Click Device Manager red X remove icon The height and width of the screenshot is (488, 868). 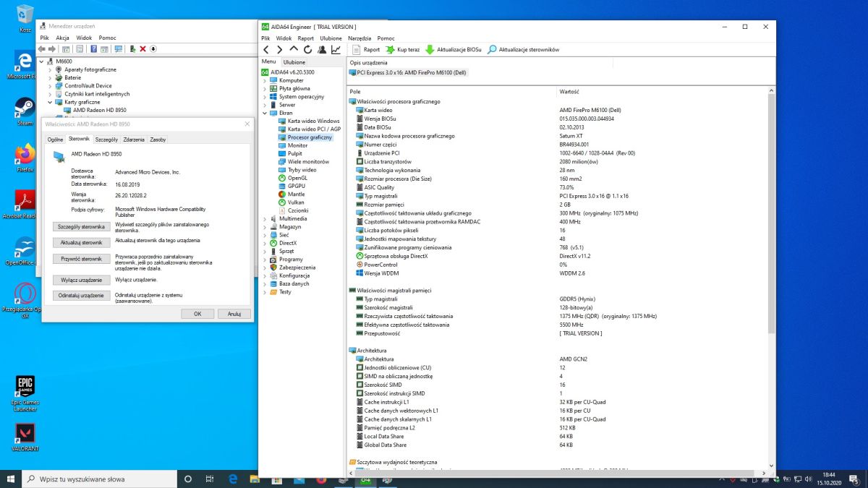tap(142, 49)
